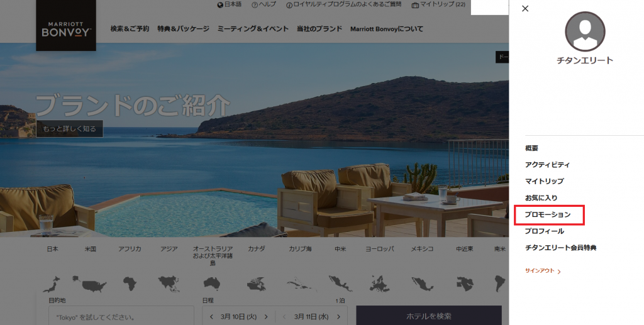The height and width of the screenshot is (325, 644).
Task: Open プロモーション in side menu
Action: click(548, 215)
